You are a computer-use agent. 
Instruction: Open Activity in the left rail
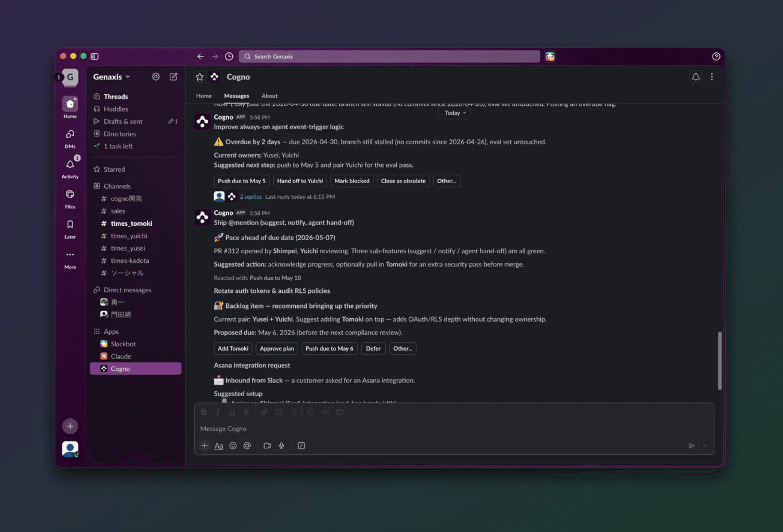coord(70,169)
